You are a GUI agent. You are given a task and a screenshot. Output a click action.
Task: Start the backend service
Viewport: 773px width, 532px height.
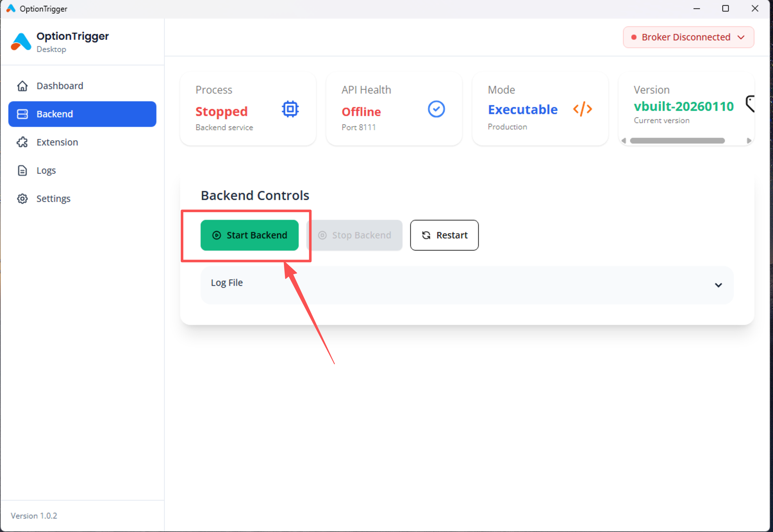250,235
